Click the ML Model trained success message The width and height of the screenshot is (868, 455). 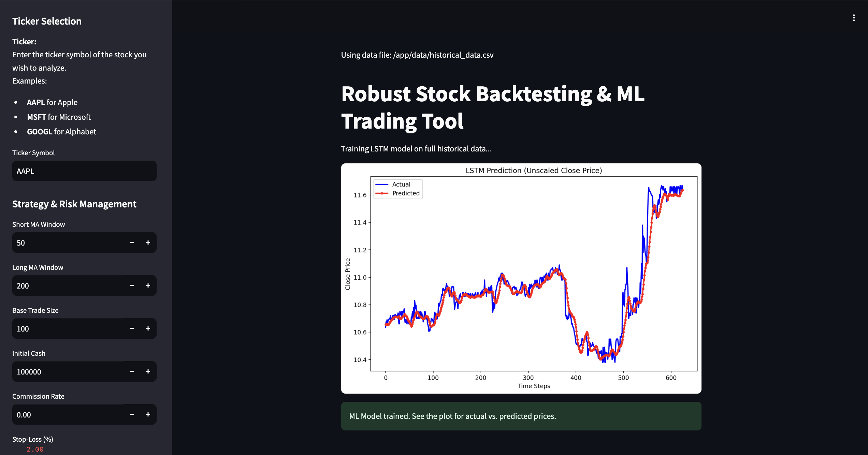point(521,416)
